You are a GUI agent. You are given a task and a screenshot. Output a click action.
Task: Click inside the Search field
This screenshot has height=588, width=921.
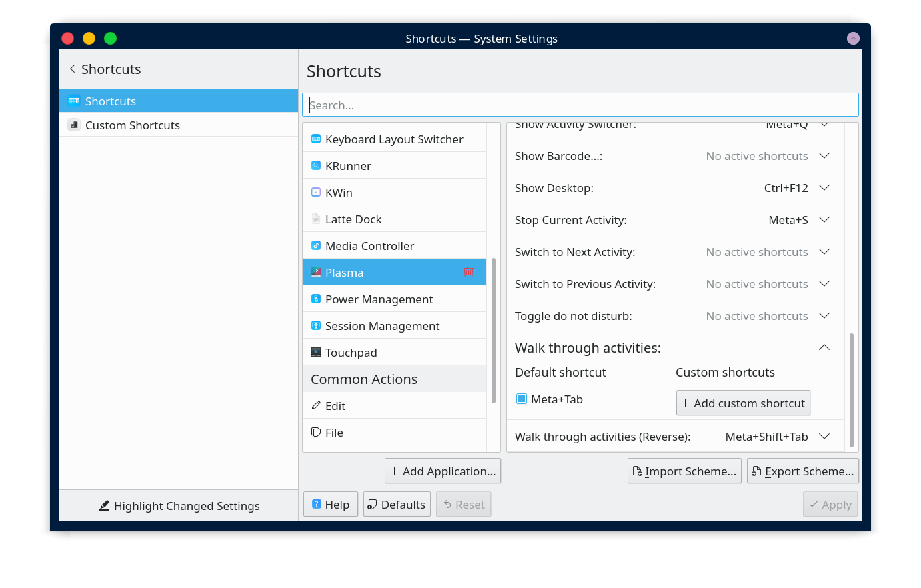point(580,105)
